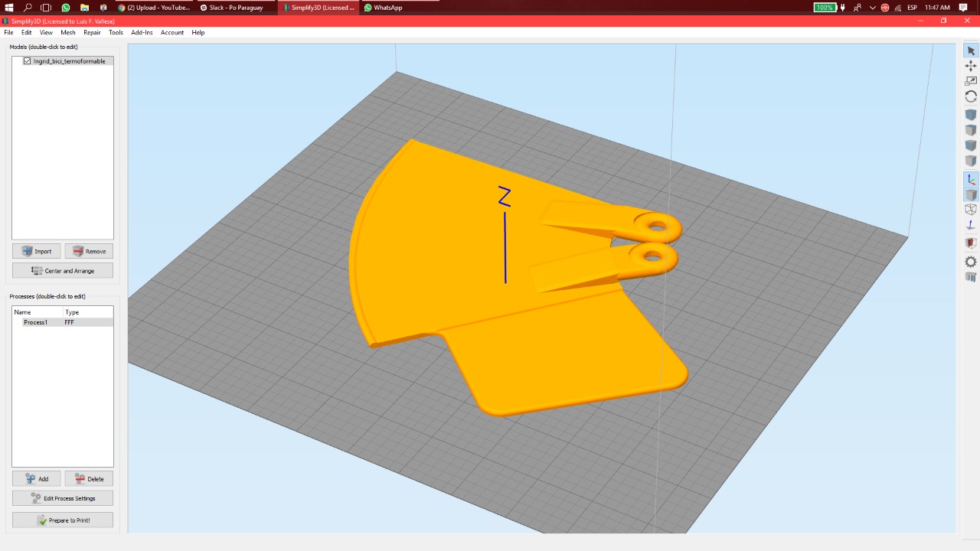
Task: Open the Tools menu
Action: [x=116, y=33]
